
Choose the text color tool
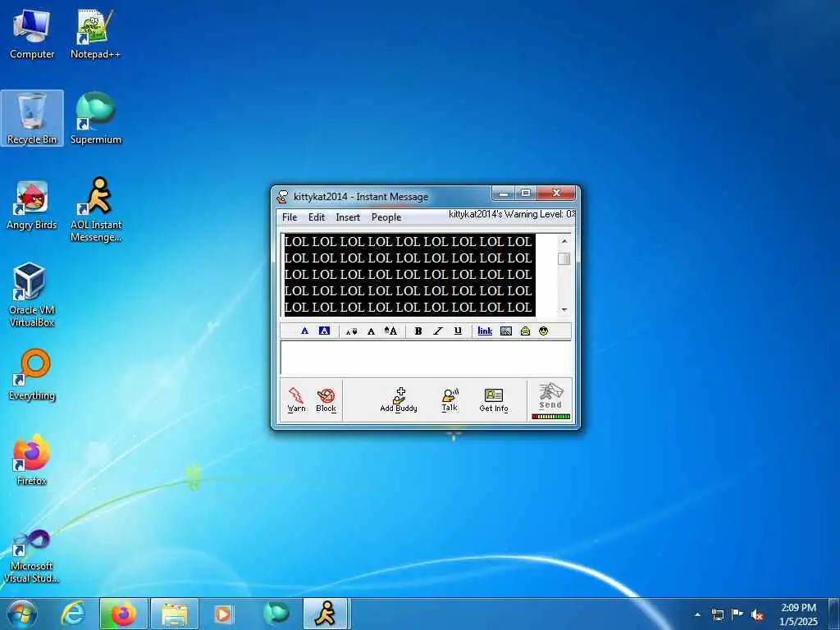[x=304, y=331]
